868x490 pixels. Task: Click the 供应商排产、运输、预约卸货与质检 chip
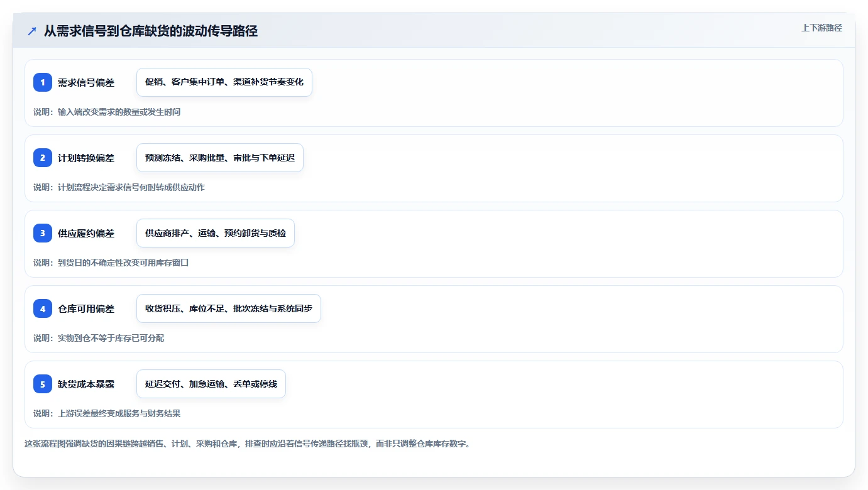pyautogui.click(x=216, y=233)
